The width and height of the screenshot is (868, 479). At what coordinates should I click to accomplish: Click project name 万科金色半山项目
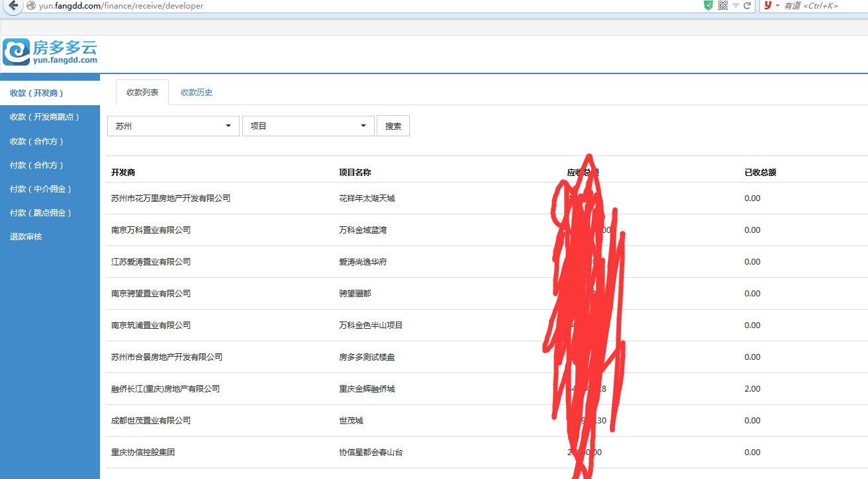tap(371, 325)
